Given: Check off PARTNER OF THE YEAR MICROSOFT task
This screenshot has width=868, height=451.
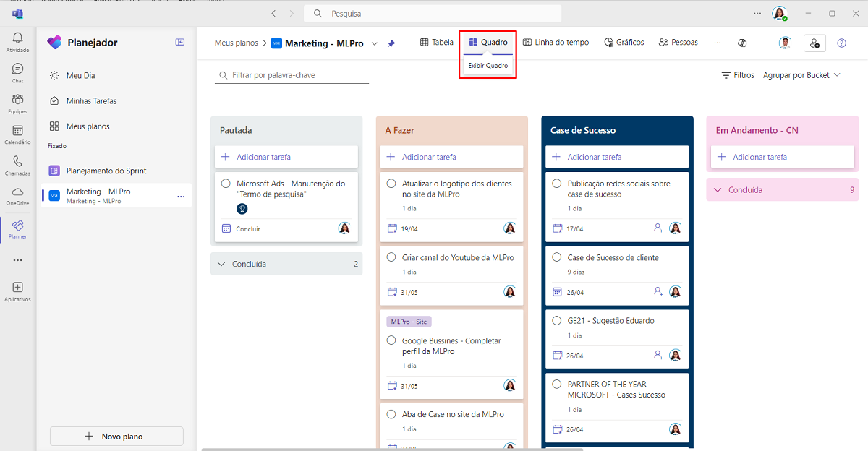Looking at the screenshot, I should click(557, 384).
